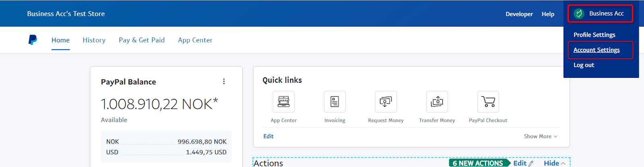Open the App Center navigation tab
Viewport: 644px width, 167px height.
[195, 40]
